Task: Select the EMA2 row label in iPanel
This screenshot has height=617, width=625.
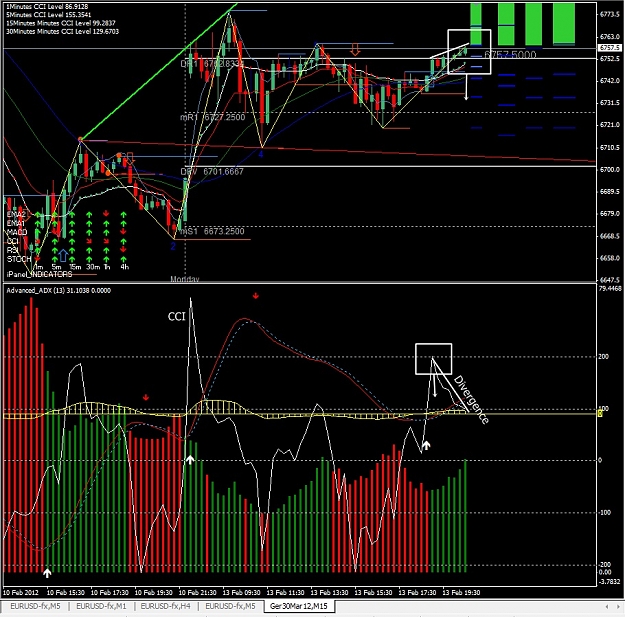Action: click(x=16, y=214)
